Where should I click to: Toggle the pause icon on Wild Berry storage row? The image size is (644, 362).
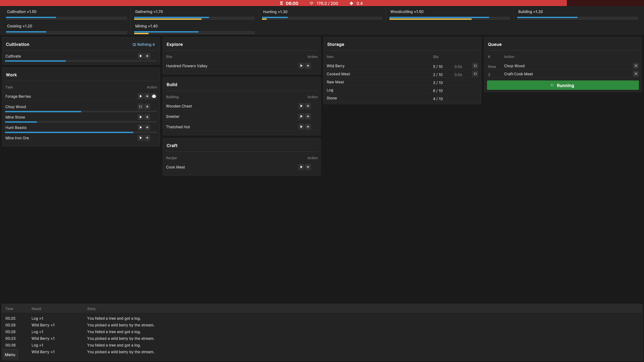(x=475, y=66)
